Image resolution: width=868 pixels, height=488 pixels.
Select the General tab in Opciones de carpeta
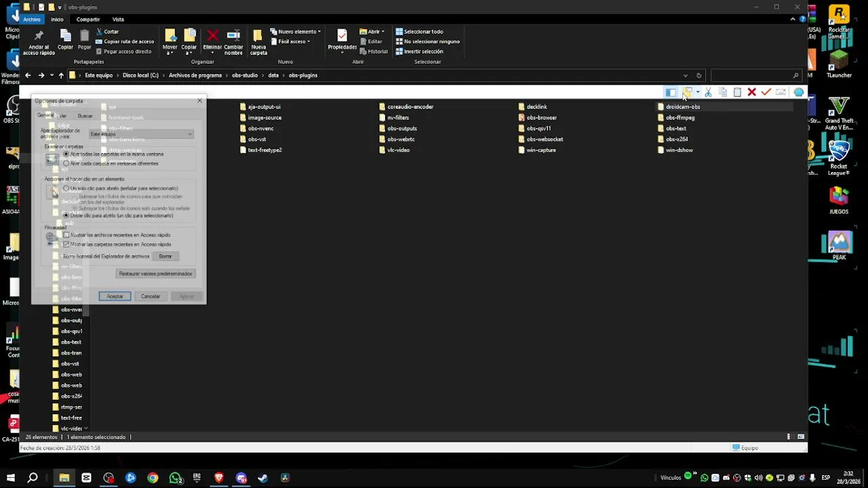pyautogui.click(x=45, y=115)
